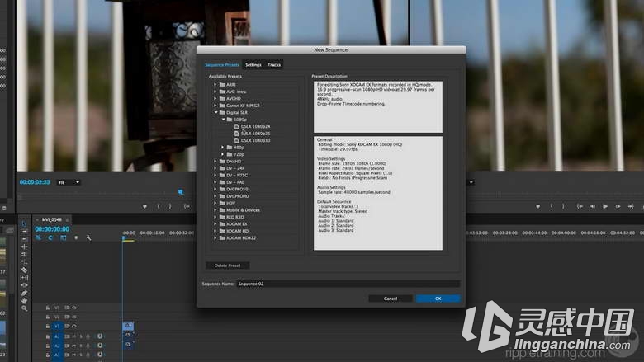This screenshot has width=644, height=362.
Task: Toggle V2 track output eye
Action: [x=74, y=317]
